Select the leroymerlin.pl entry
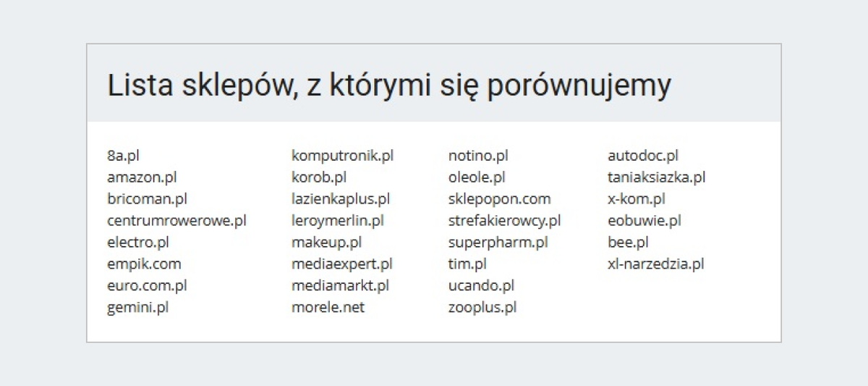 click(337, 220)
